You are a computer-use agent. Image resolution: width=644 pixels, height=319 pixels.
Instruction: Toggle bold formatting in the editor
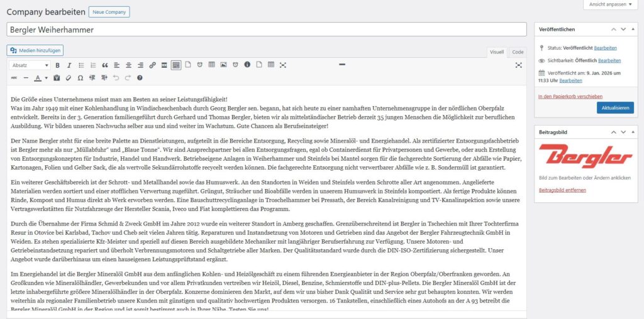58,65
